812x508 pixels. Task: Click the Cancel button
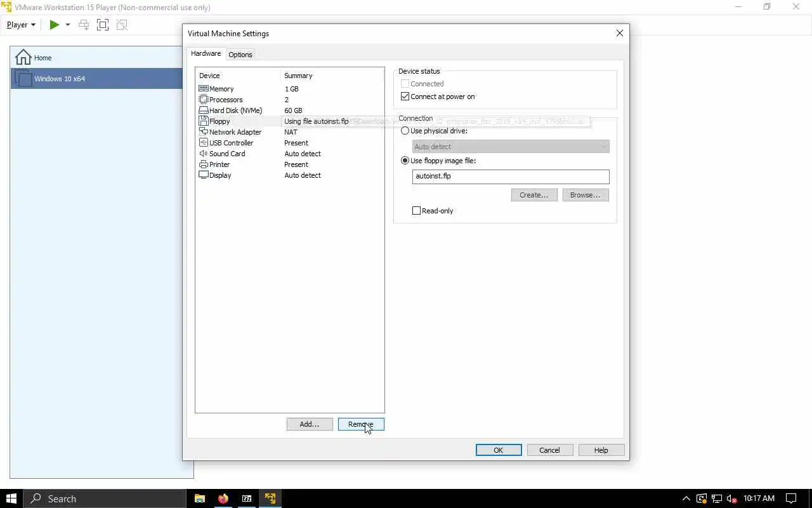click(x=549, y=450)
